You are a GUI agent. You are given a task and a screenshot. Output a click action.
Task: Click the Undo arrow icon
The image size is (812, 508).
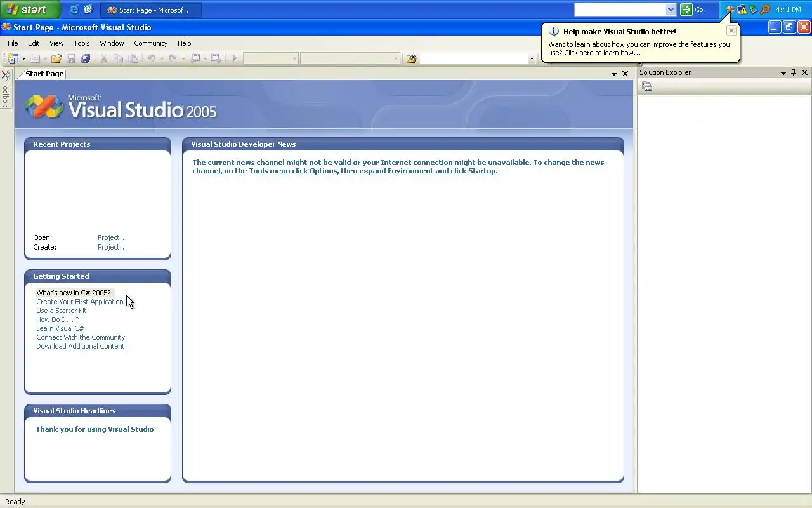[151, 58]
